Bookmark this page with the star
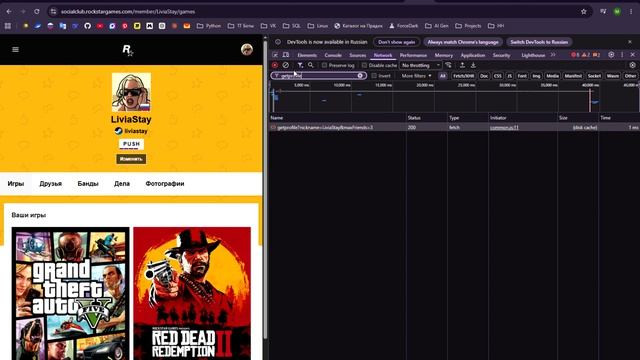 (584, 11)
